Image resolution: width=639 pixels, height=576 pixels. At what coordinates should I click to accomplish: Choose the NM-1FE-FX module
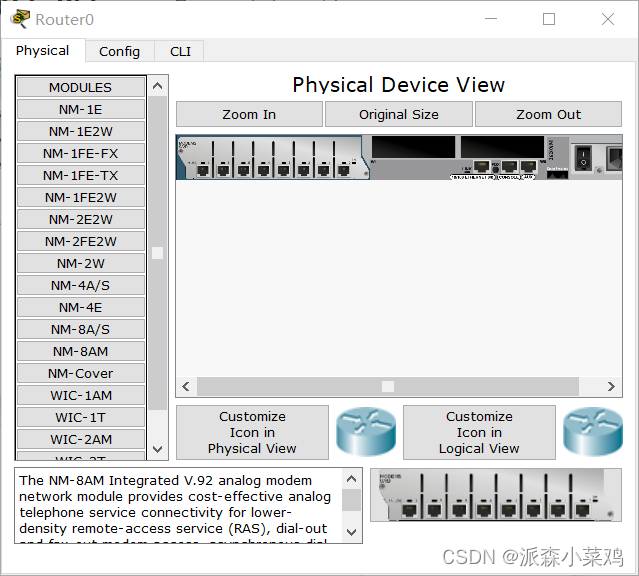81,153
